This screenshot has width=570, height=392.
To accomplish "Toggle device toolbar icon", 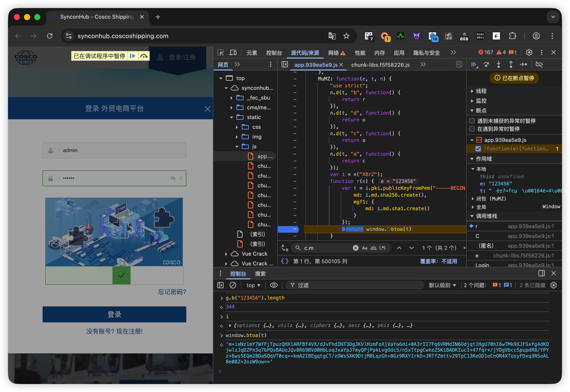I will pos(233,53).
